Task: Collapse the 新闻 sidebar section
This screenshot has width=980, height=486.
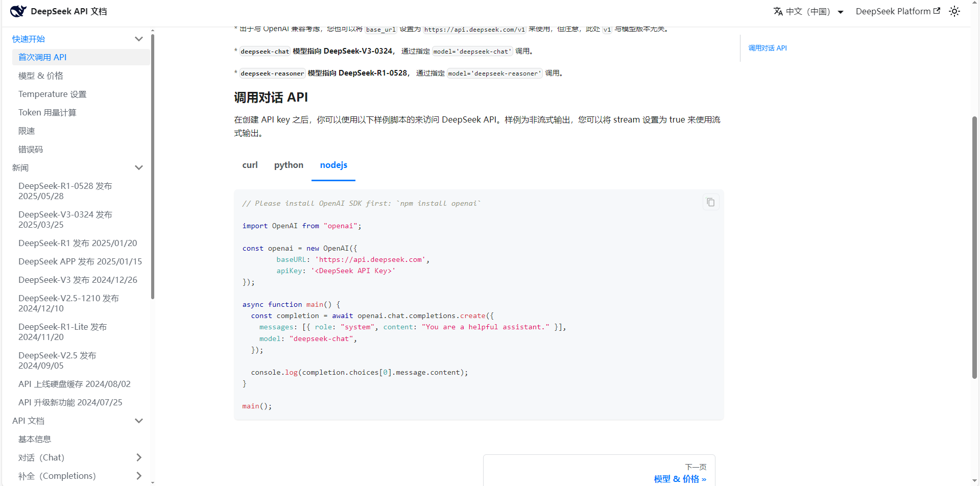Action: 138,167
